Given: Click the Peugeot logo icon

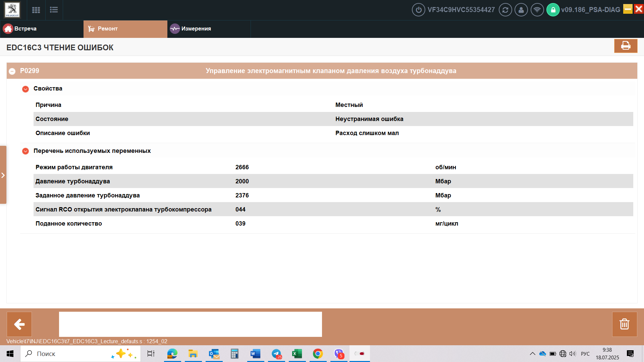Looking at the screenshot, I should point(12,10).
